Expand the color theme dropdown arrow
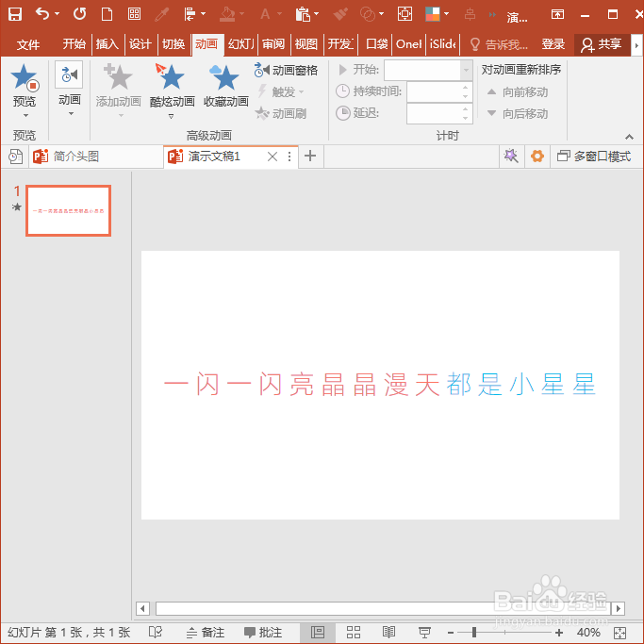 point(446,14)
